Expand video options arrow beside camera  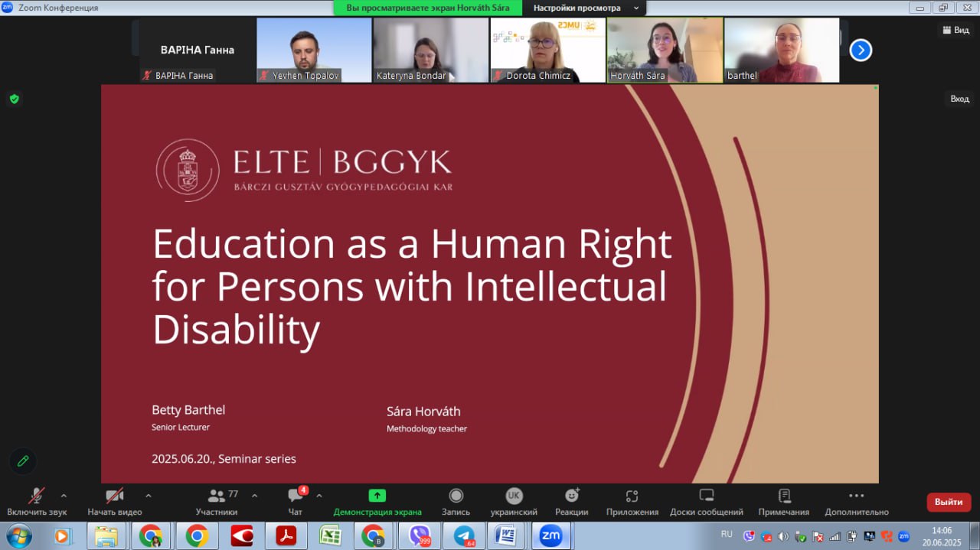(149, 496)
